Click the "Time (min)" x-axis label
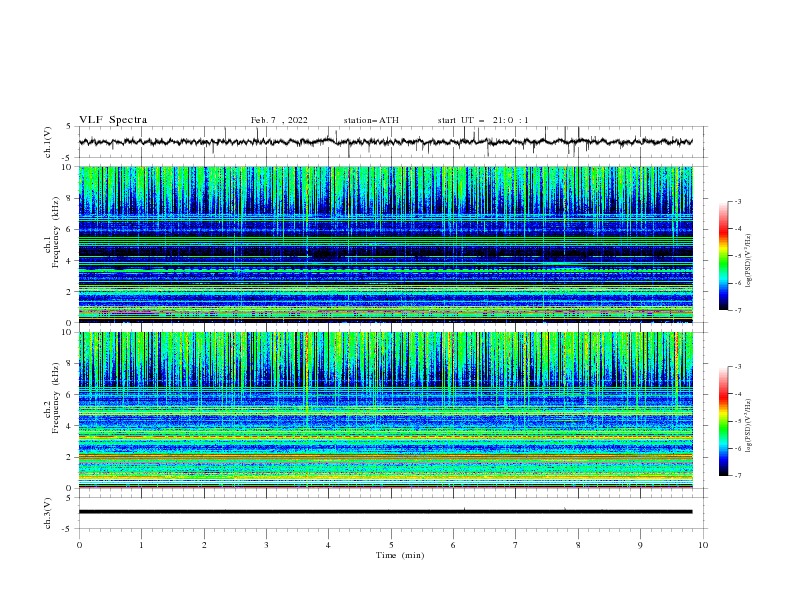792x612 pixels. coord(400,555)
